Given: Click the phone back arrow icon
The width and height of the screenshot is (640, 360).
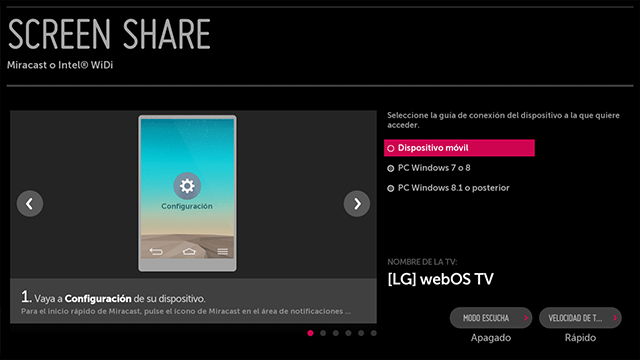Looking at the screenshot, I should 156,251.
